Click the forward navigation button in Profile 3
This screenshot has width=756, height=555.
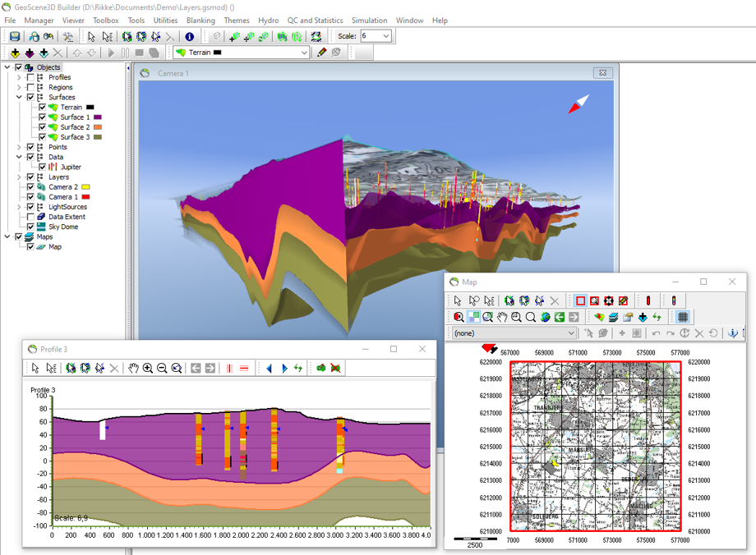point(283,368)
